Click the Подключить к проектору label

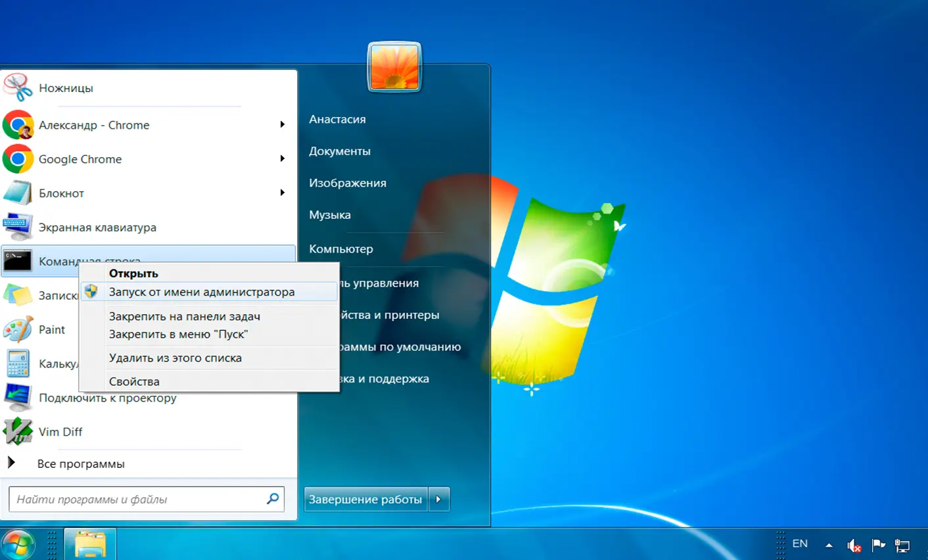click(108, 398)
